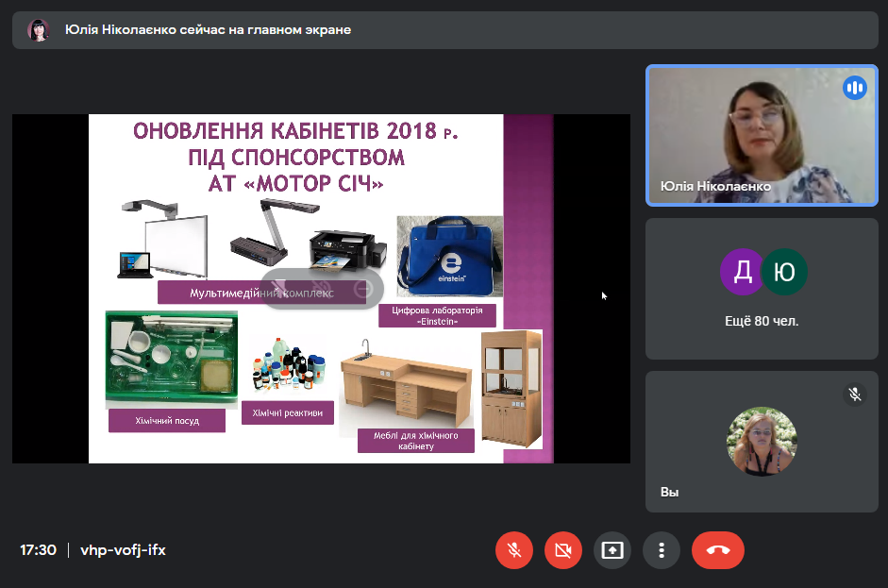Click the 17:30 time display
Screen dimensions: 888x588
(38, 550)
